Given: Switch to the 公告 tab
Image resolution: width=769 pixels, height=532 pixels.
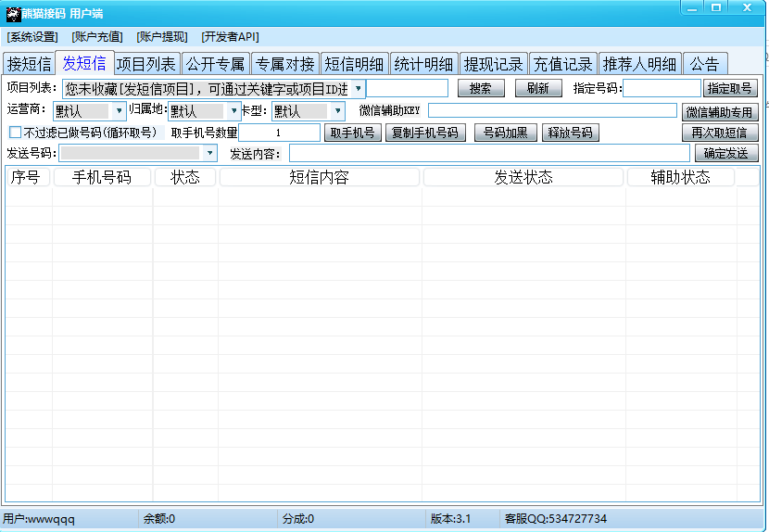Looking at the screenshot, I should coord(705,64).
